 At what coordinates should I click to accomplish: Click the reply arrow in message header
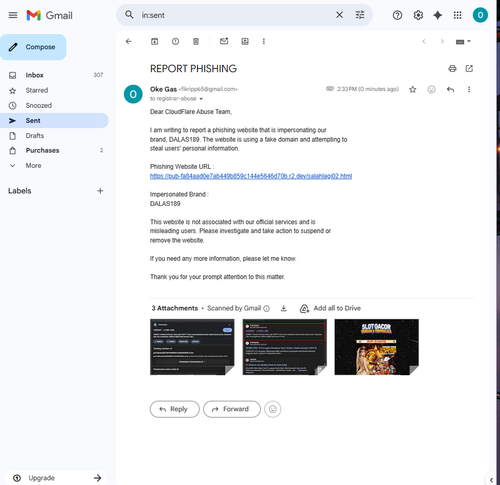450,89
